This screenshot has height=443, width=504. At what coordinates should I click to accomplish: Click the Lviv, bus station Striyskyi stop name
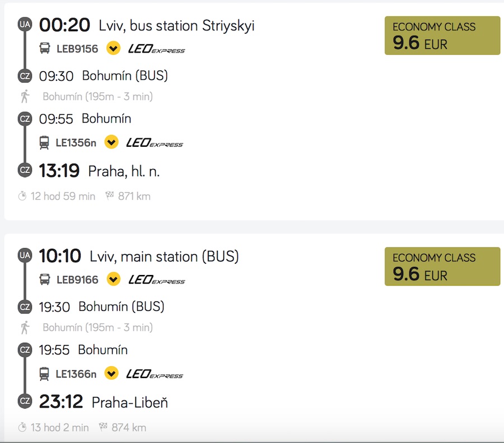click(176, 26)
